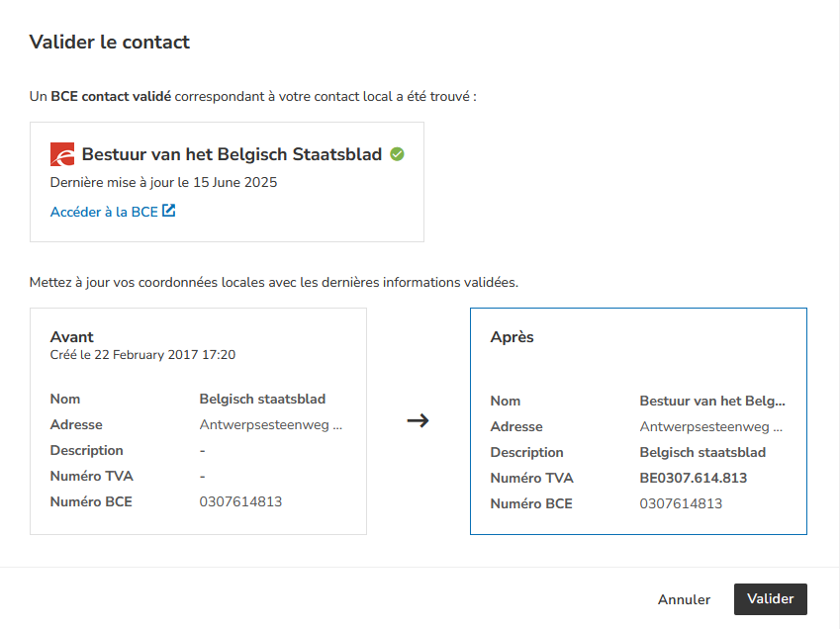Click the Dernière mise à jour date text

163,183
